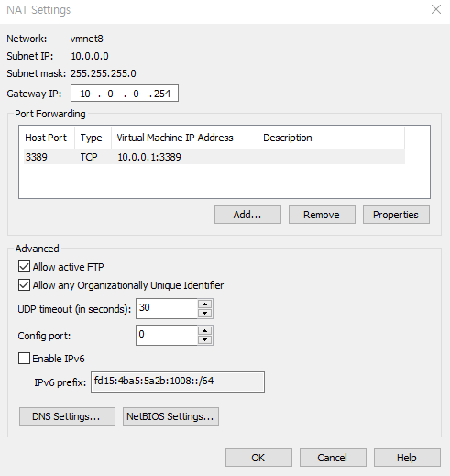
Task: Increase Config port with the up arrow
Action: pyautogui.click(x=204, y=331)
